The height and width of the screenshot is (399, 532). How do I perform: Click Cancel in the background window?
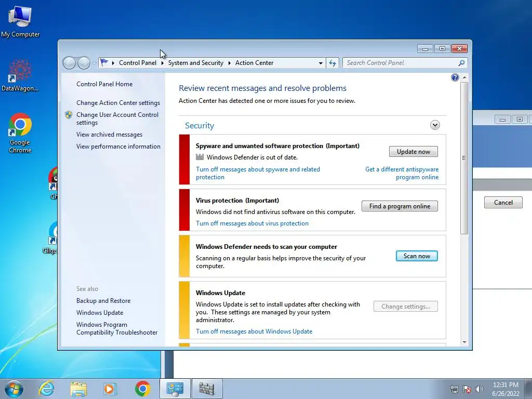click(x=503, y=203)
